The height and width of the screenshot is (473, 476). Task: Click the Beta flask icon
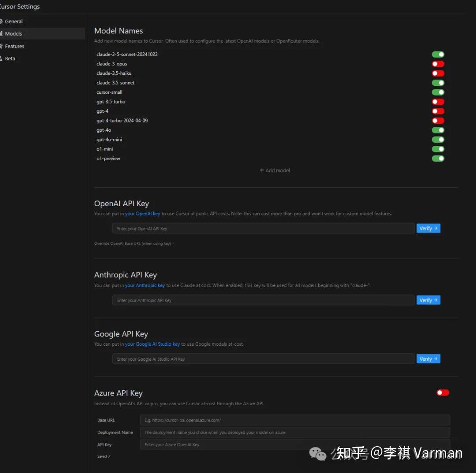coord(2,58)
